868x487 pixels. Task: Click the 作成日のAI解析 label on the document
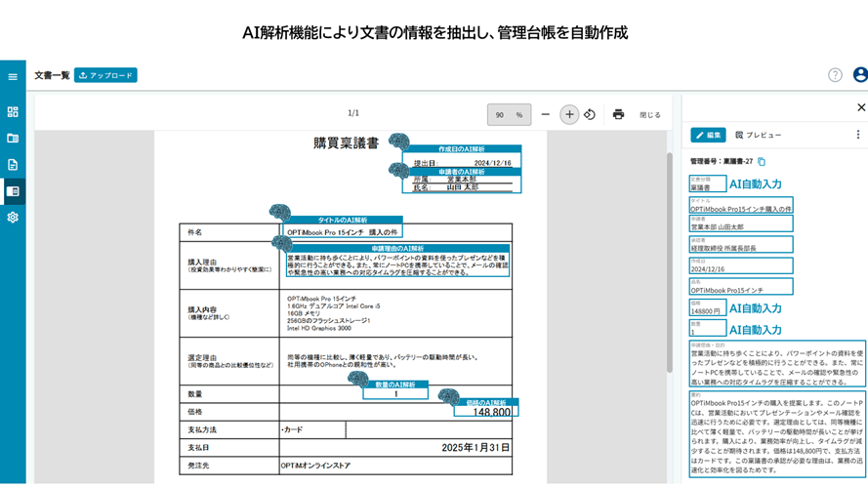coord(462,149)
